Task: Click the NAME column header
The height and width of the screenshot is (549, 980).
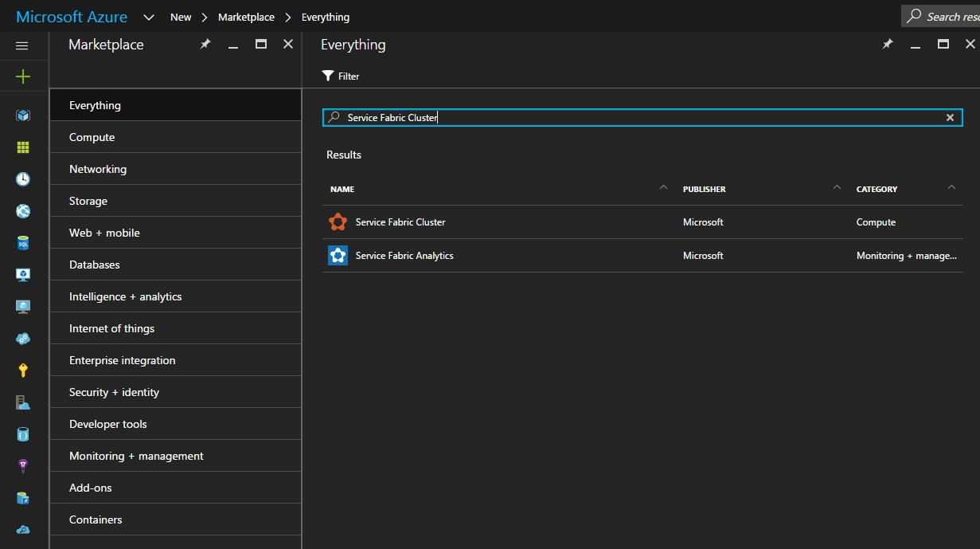Action: [342, 189]
